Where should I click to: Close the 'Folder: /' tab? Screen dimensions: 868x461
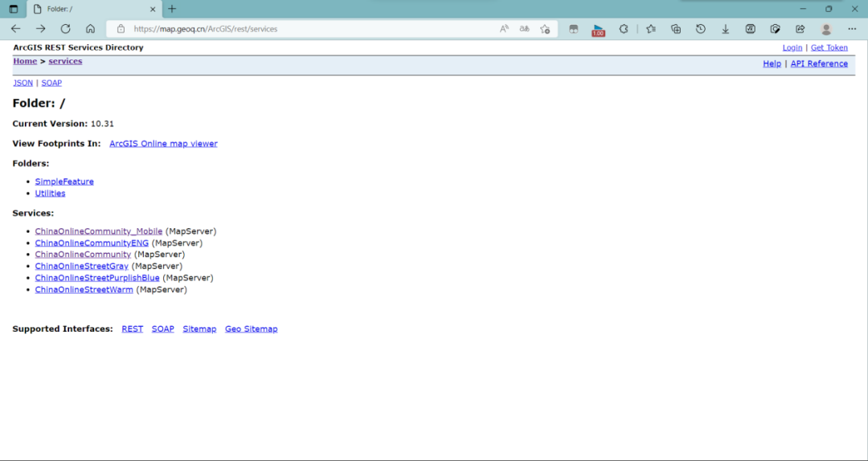click(x=153, y=9)
